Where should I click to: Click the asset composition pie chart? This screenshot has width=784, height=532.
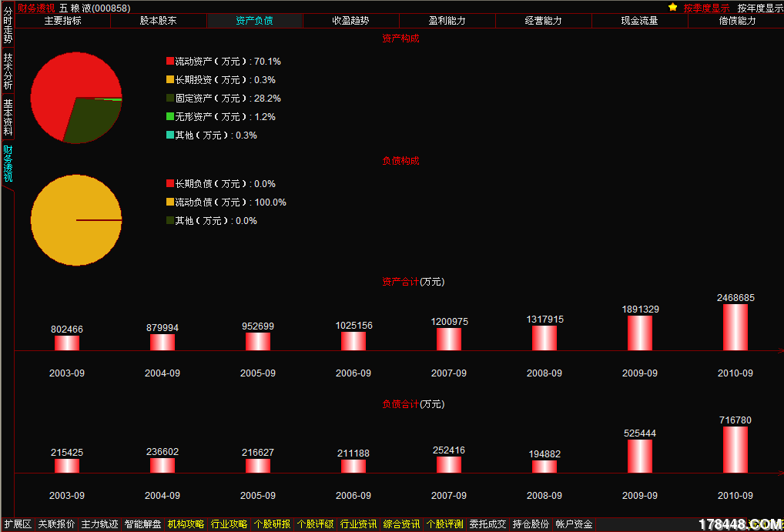(x=76, y=98)
